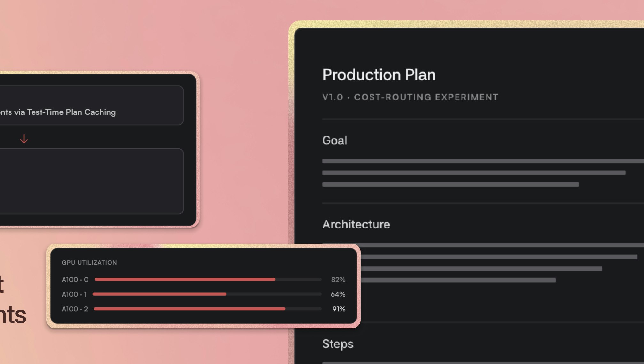This screenshot has height=364, width=644.
Task: Open the Goal section heading
Action: [335, 140]
